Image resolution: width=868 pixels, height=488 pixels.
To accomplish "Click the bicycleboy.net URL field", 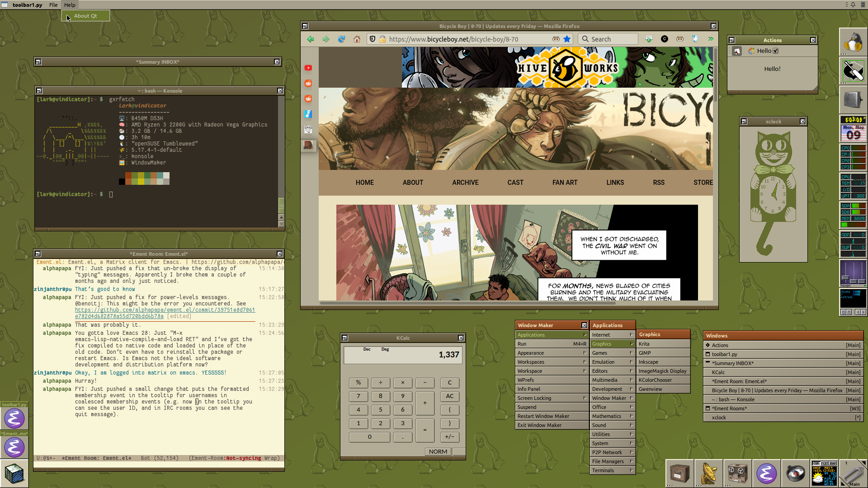I will coord(470,39).
